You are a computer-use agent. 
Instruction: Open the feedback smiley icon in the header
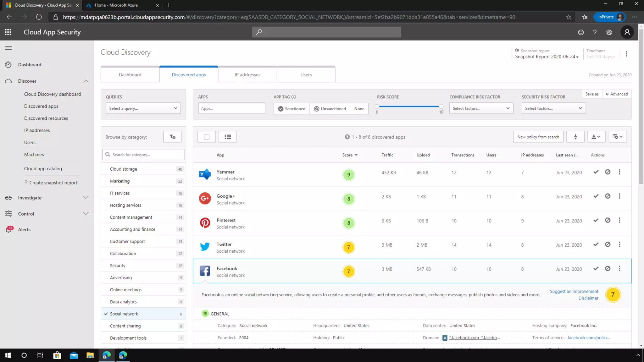(580, 32)
